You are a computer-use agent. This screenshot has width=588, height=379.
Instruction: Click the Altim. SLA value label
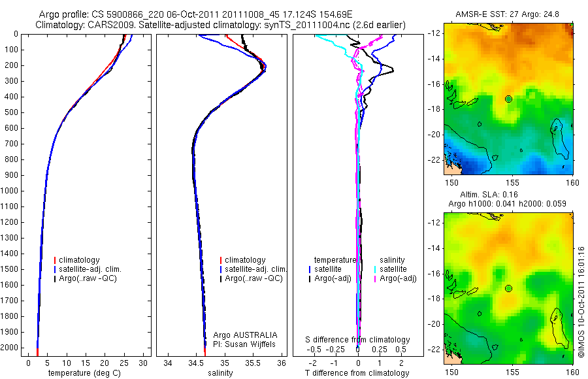tap(489, 194)
